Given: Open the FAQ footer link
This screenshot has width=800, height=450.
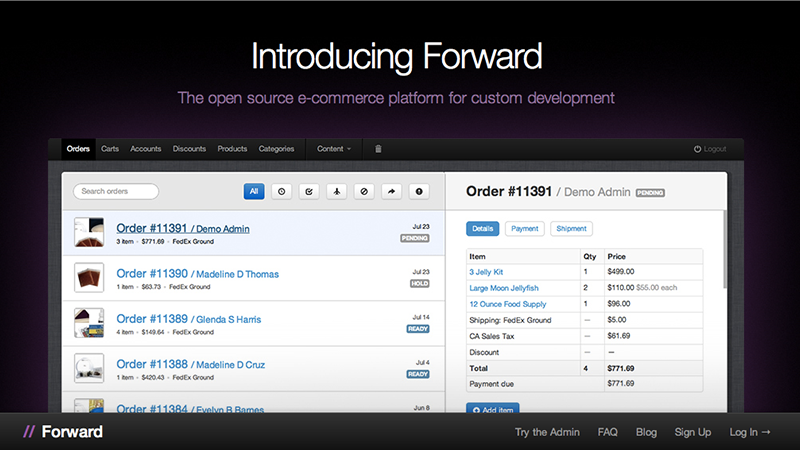Looking at the screenshot, I should (x=608, y=432).
